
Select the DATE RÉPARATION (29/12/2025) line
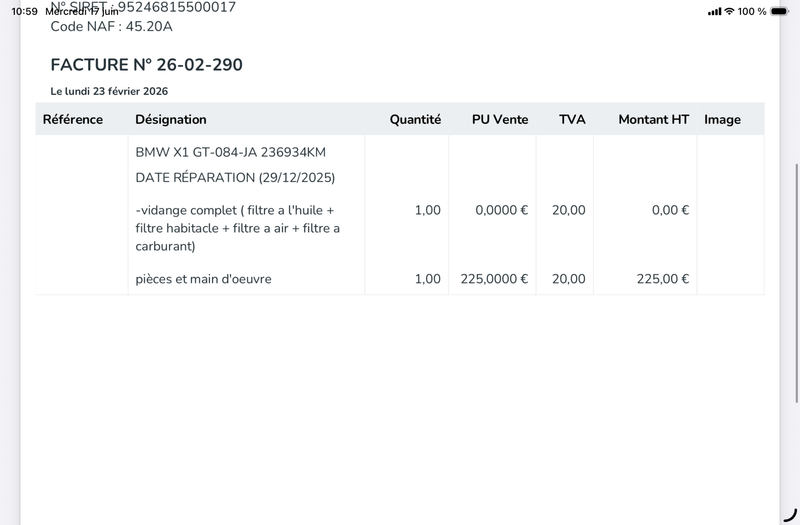[235, 178]
